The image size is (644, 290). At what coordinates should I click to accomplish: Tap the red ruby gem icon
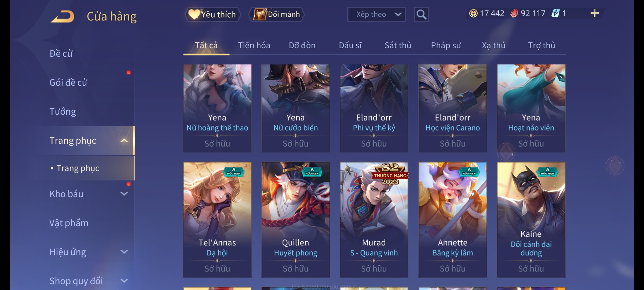(514, 13)
